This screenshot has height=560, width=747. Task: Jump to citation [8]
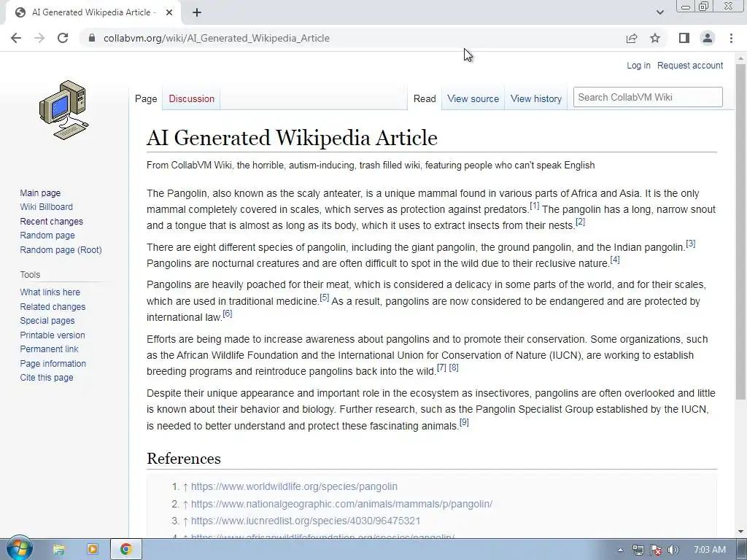click(454, 367)
